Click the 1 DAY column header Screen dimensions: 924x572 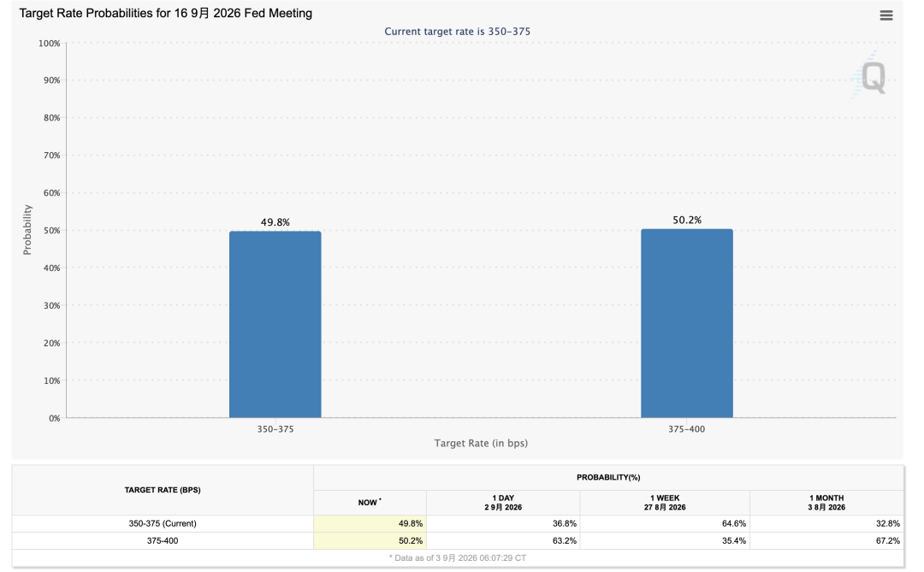pyautogui.click(x=503, y=503)
